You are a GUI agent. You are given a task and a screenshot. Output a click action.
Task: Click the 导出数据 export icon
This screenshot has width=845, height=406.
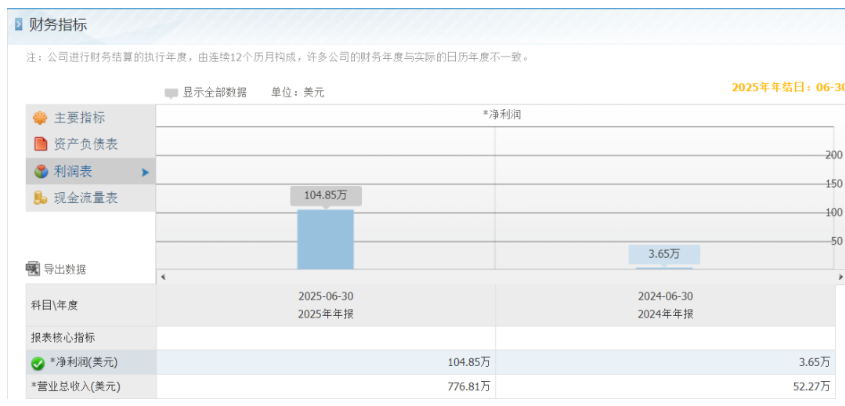(x=32, y=269)
